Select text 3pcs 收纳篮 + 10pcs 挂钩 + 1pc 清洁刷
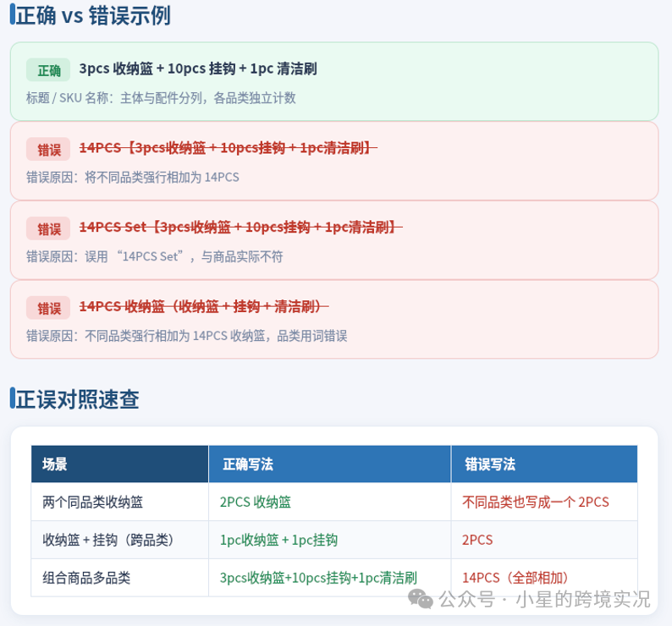 coord(198,69)
